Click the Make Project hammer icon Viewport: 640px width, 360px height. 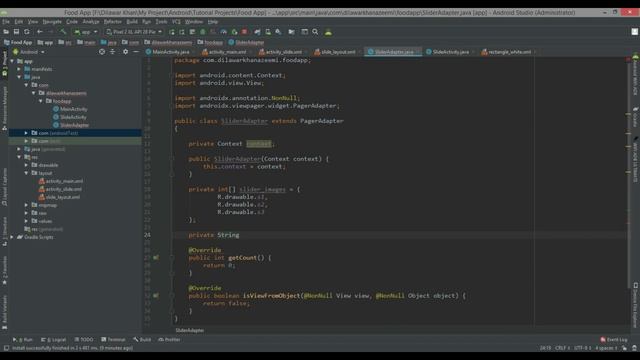click(63, 32)
